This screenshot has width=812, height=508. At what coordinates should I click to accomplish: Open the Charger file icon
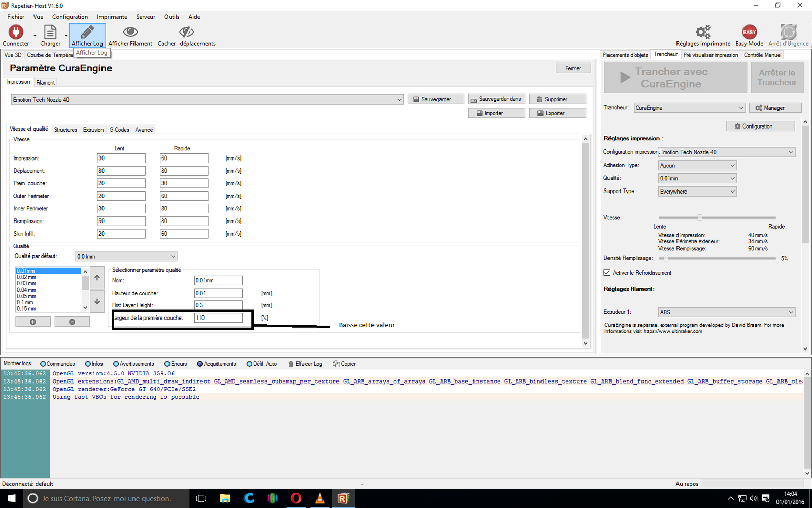[50, 32]
